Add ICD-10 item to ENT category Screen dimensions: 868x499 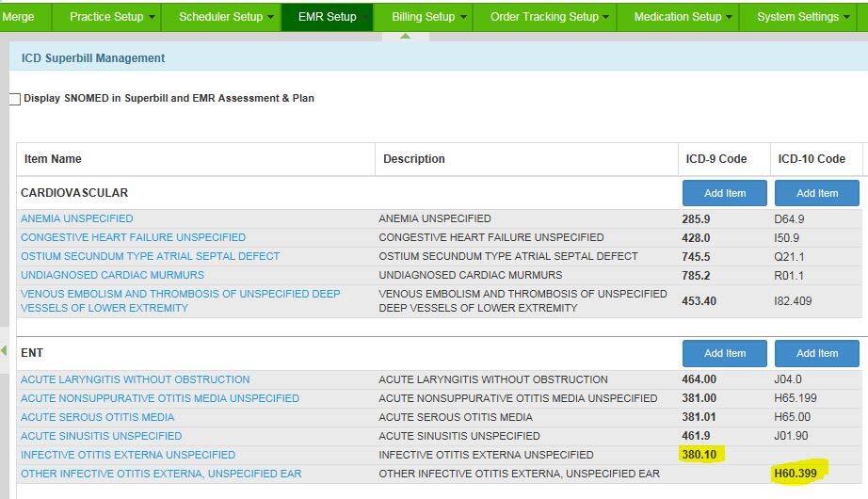(816, 353)
